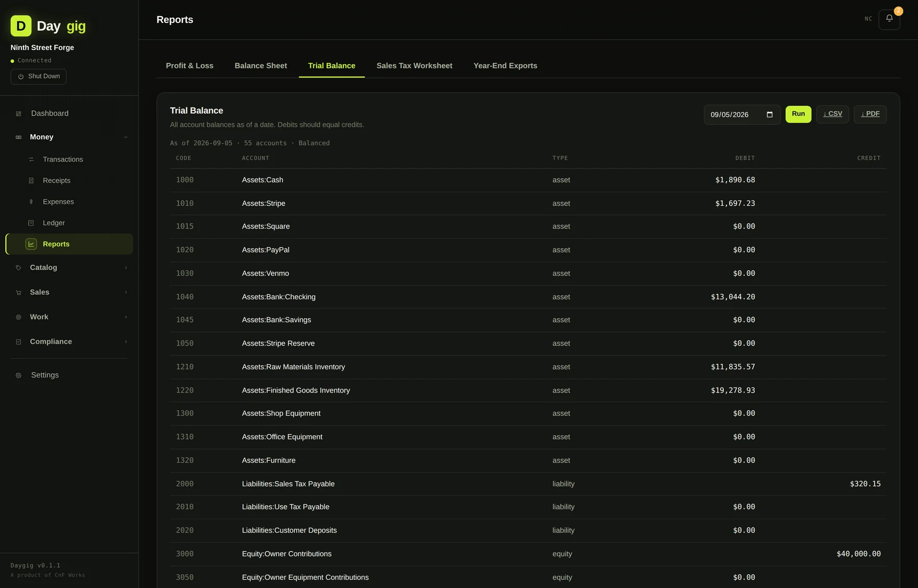Open Settings page label
The height and width of the screenshot is (588, 918).
click(x=45, y=375)
